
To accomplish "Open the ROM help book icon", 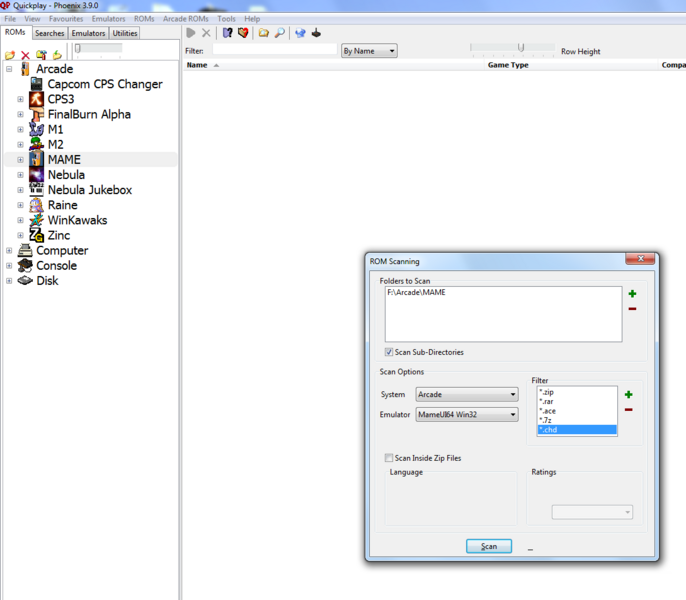I will [228, 33].
